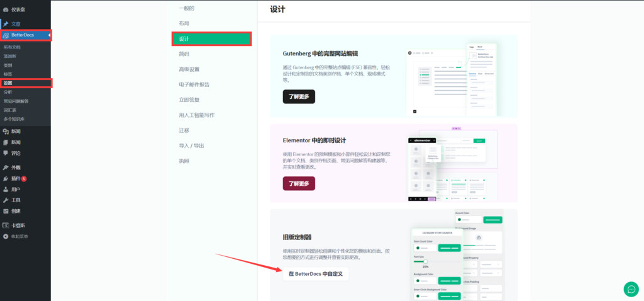Click the Dashboard (仪表盘) gauge icon
The image size is (644, 301).
(x=6, y=9)
